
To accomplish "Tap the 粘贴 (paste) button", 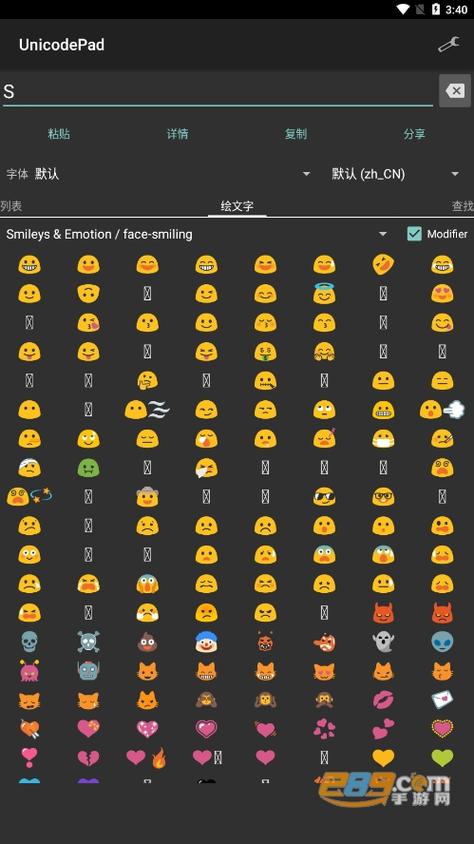I will (x=59, y=134).
